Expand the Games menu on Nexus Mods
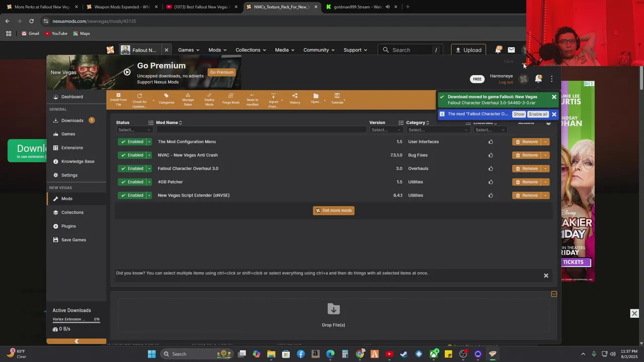The image size is (644, 362). pos(189,50)
